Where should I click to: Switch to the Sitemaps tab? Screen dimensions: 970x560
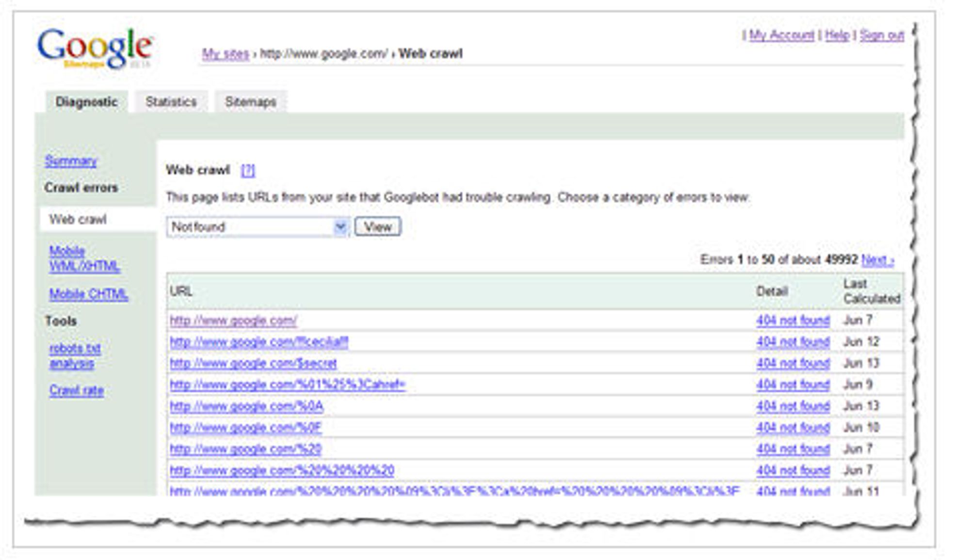click(251, 102)
